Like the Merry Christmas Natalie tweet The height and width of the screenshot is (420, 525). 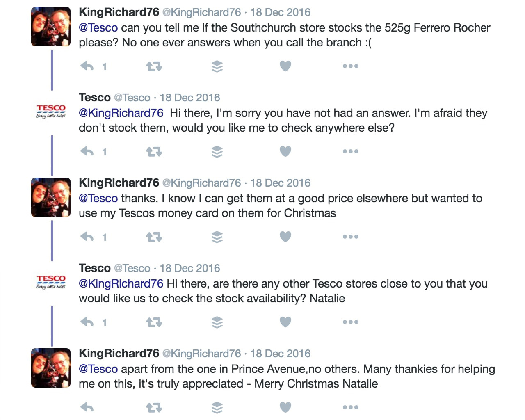click(285, 407)
